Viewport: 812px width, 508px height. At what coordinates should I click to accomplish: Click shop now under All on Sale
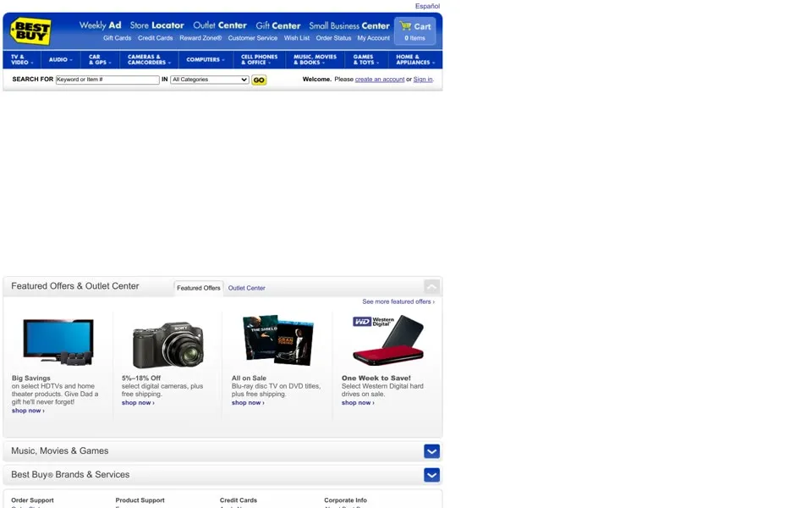pyautogui.click(x=248, y=403)
